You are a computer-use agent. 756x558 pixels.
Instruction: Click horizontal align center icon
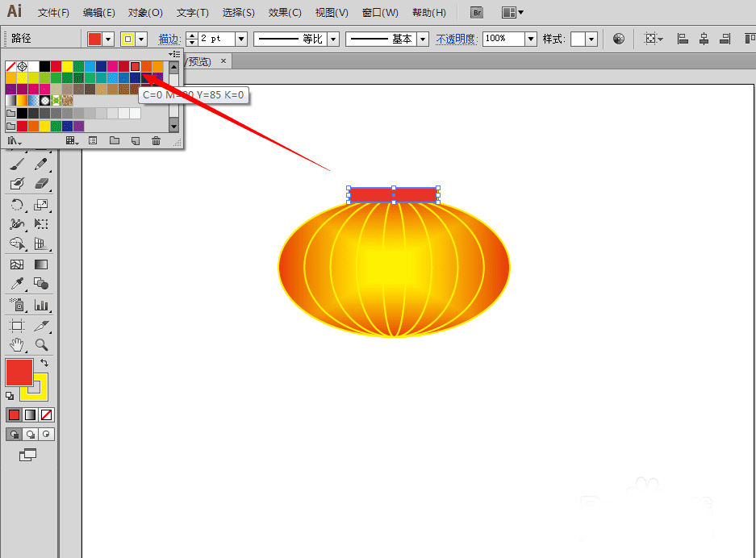(704, 39)
